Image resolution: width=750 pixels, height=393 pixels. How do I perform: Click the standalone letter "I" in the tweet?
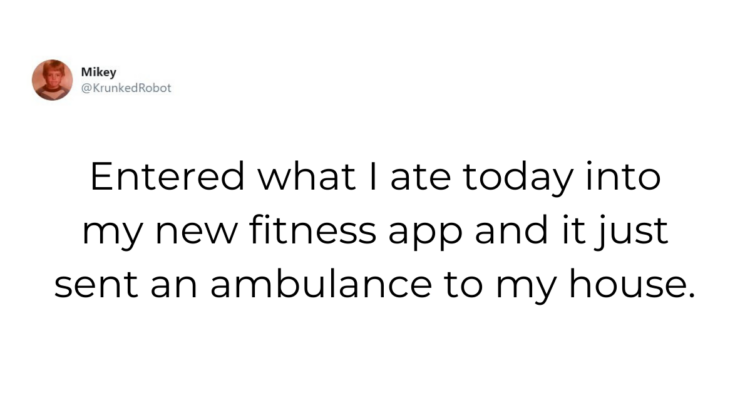tap(373, 177)
